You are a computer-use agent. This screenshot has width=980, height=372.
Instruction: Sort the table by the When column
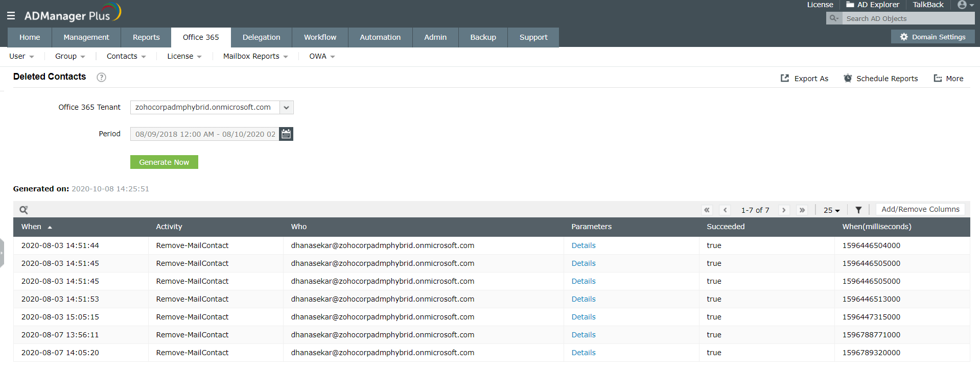(36, 227)
